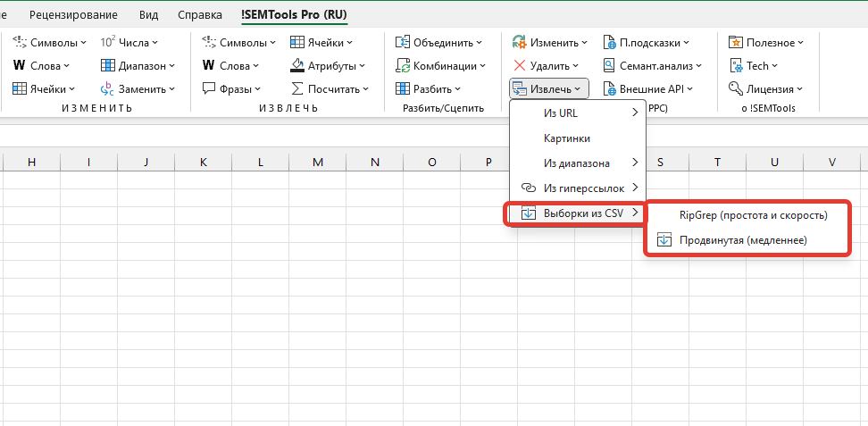Select the !SEMTools Pro (RU) tab
Viewport: 868px width, 426px height.
294,15
